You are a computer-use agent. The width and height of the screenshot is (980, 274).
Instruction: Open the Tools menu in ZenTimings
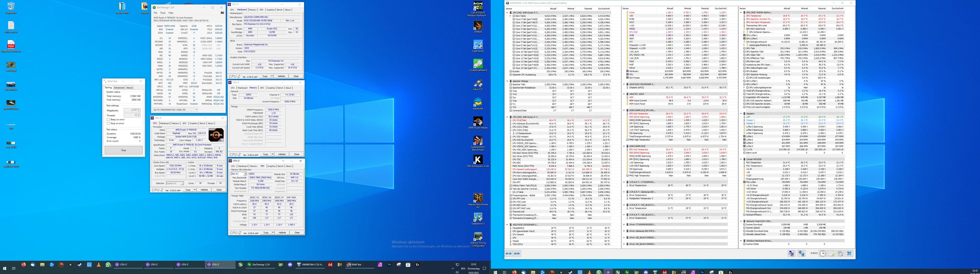(163, 13)
